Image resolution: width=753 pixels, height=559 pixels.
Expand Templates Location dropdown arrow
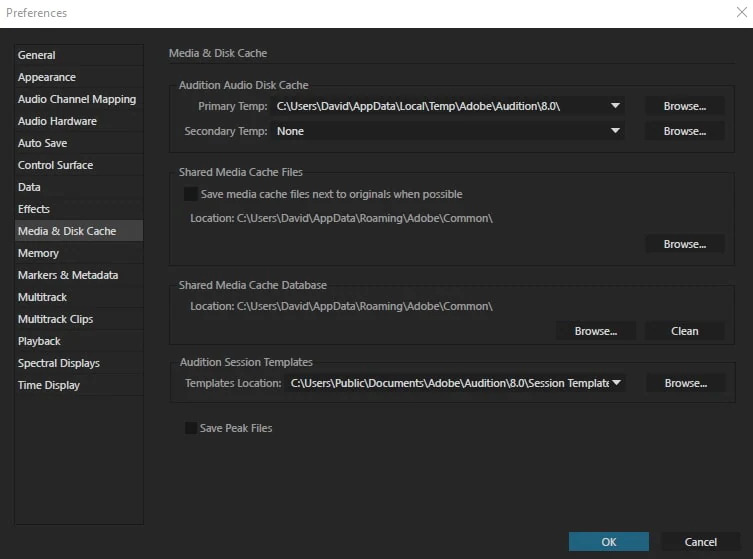617,383
